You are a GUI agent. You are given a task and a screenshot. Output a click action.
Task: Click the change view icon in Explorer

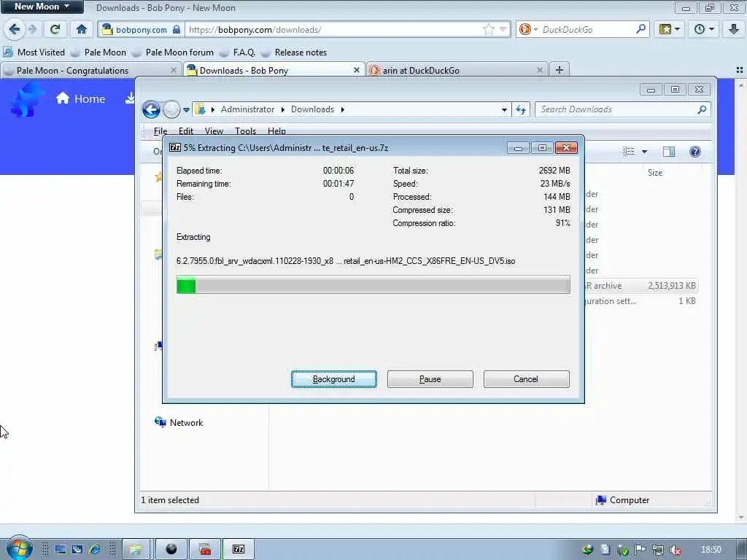coord(629,152)
